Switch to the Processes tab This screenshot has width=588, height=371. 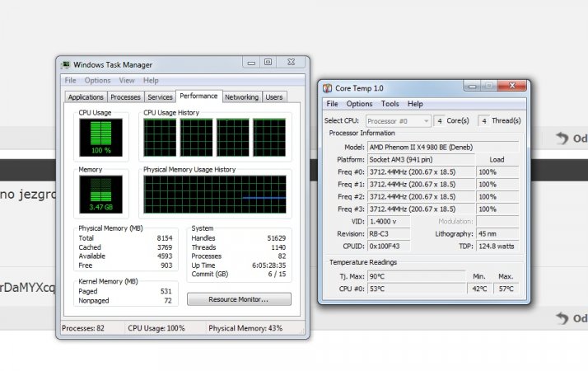coord(126,97)
